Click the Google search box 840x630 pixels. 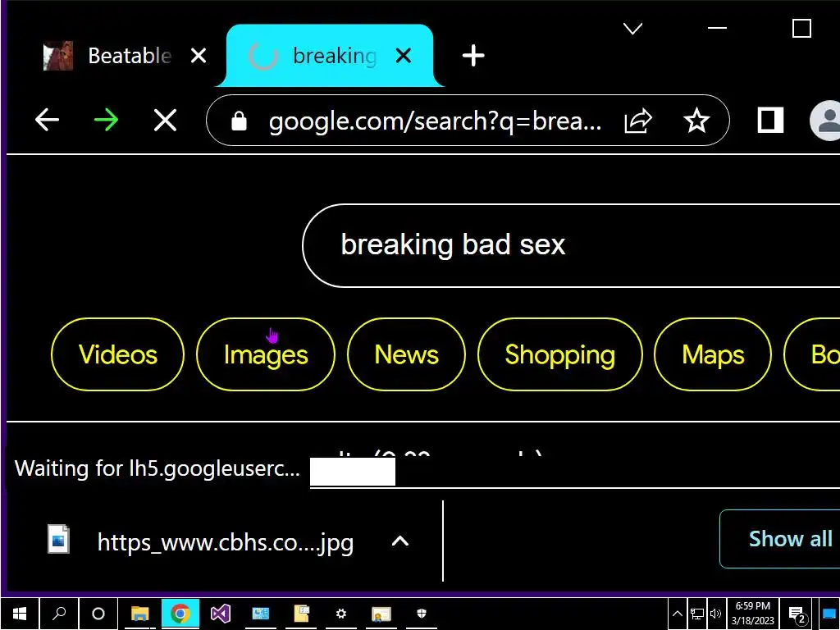pyautogui.click(x=571, y=245)
